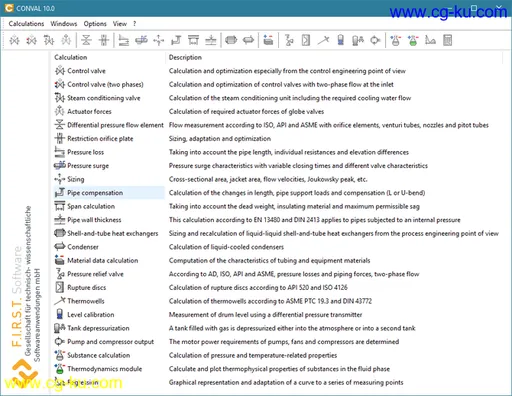This screenshot has height=396, width=512.
Task: Open the View menu
Action: point(120,24)
